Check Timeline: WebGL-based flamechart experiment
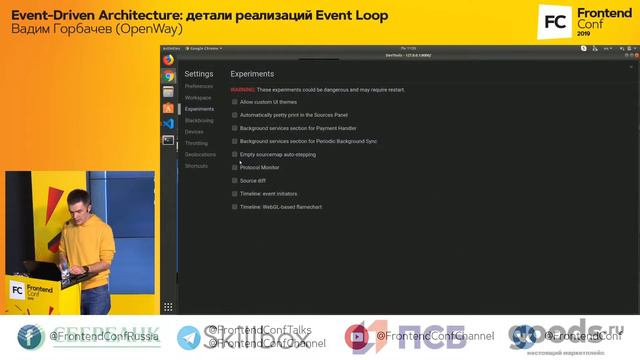 [x=235, y=207]
